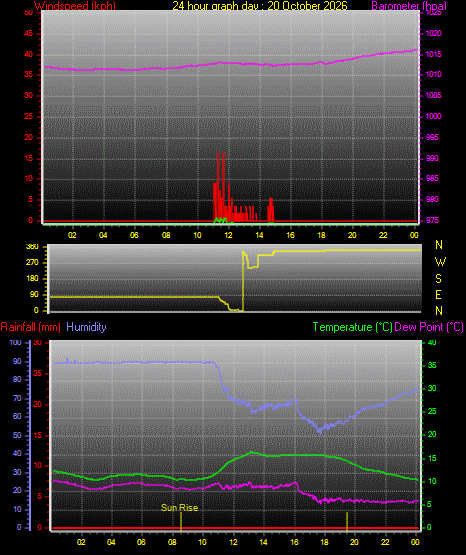466x555 pixels.
Task: Click the 15 value on the windspeed axis
Action: coord(28,158)
